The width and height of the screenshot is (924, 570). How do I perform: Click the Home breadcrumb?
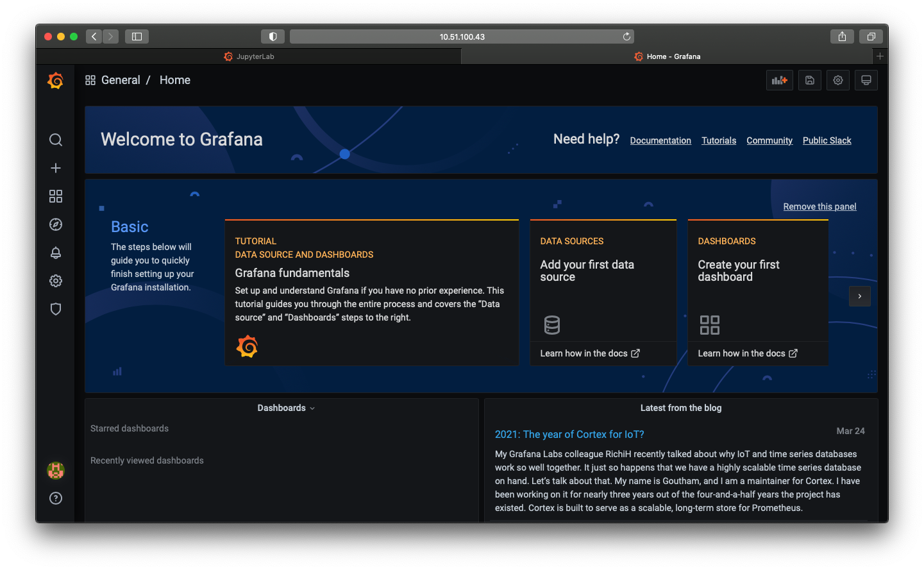coord(175,80)
